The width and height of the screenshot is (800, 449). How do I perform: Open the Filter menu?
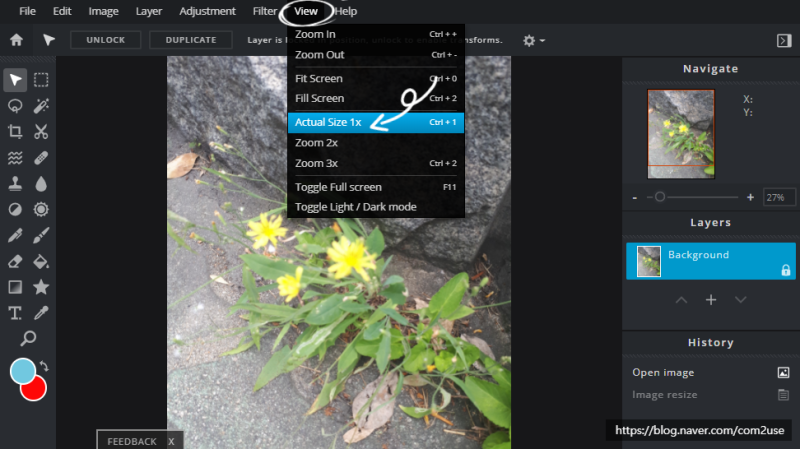(x=264, y=11)
